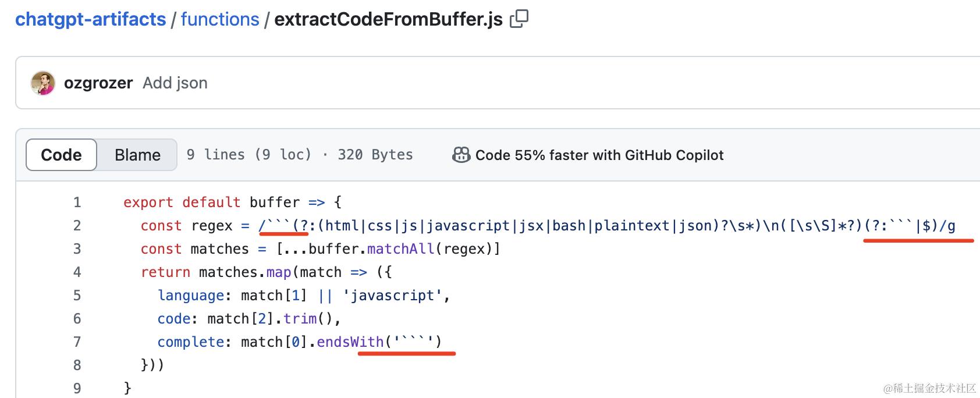Copy file path with the copy icon

[519, 19]
